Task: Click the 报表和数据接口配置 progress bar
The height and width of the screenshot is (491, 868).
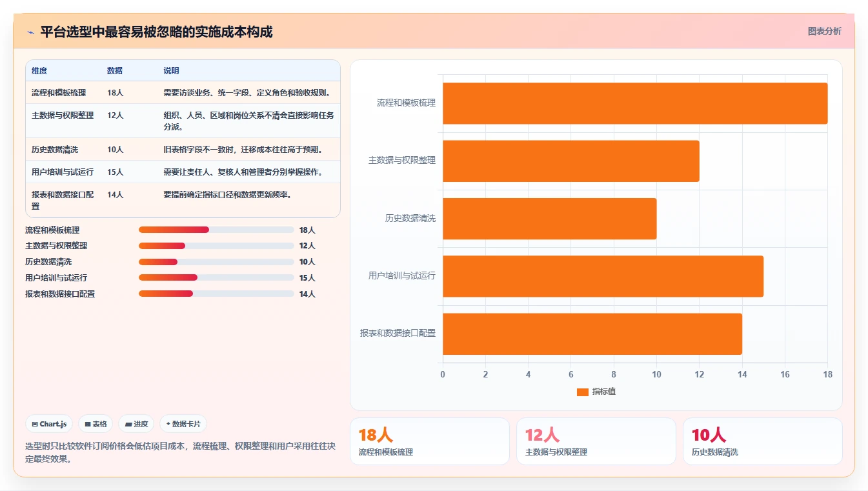Action: (216, 294)
